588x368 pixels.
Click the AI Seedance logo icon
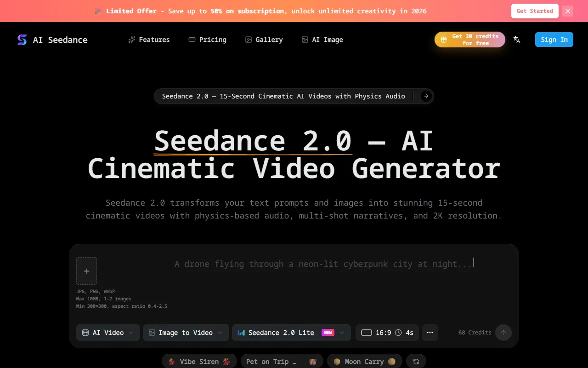(x=22, y=40)
